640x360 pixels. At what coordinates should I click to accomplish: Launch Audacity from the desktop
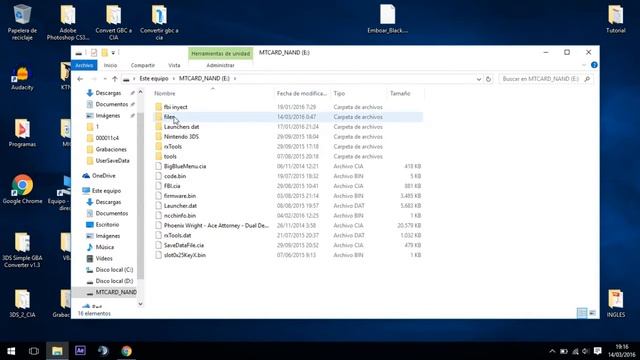pos(22,79)
